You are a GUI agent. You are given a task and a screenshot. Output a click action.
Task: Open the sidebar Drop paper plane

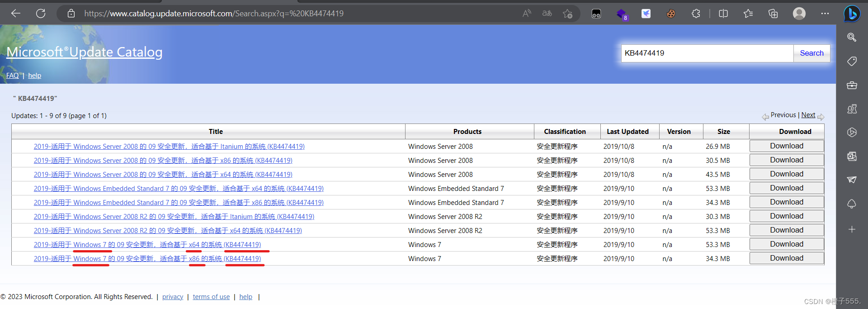(852, 180)
